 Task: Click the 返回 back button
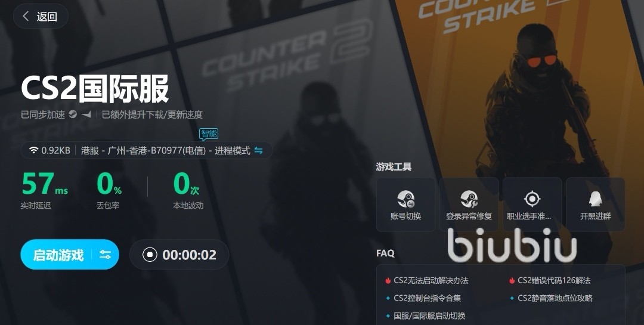click(x=41, y=16)
